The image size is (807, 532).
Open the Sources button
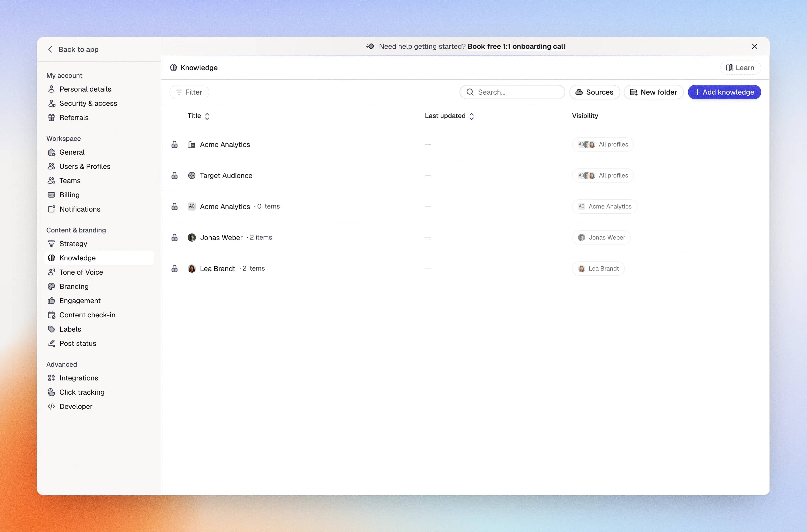[x=595, y=92]
